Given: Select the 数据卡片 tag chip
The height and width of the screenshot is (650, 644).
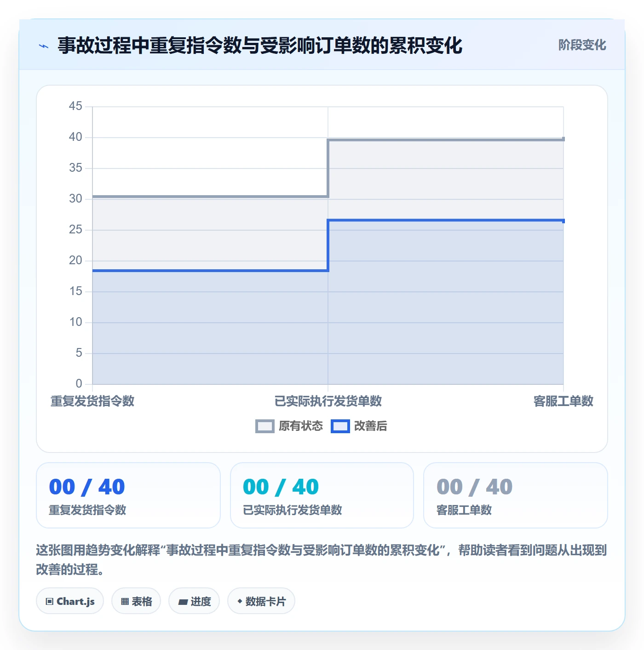Looking at the screenshot, I should coord(261,601).
